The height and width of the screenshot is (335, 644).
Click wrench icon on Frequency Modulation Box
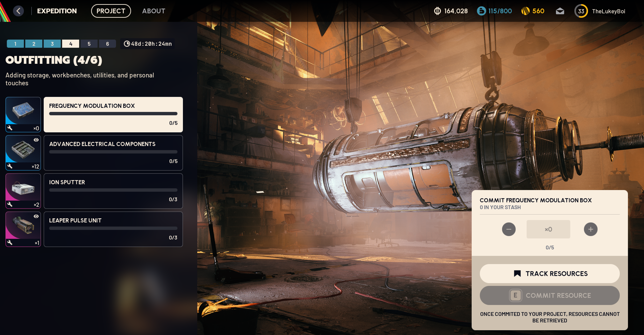(x=10, y=128)
